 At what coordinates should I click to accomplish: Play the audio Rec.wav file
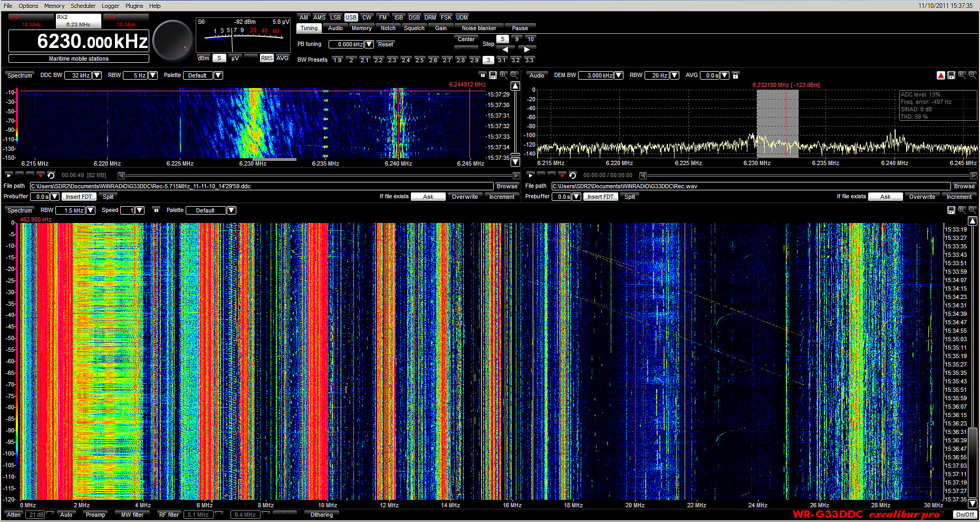tap(531, 175)
